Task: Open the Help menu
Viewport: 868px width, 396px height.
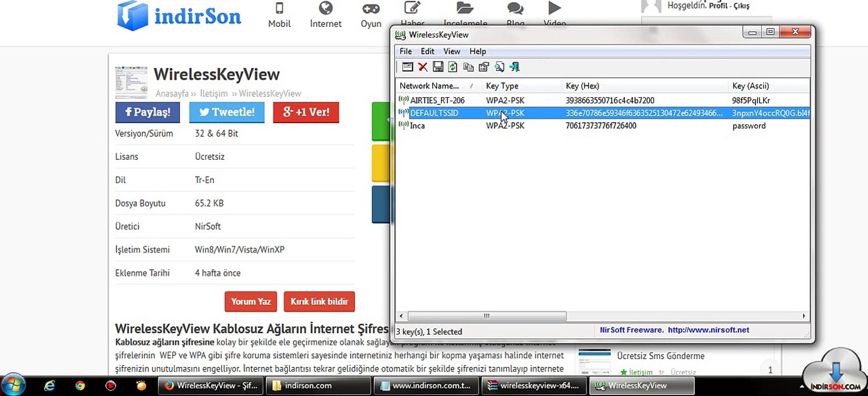Action: 477,51
